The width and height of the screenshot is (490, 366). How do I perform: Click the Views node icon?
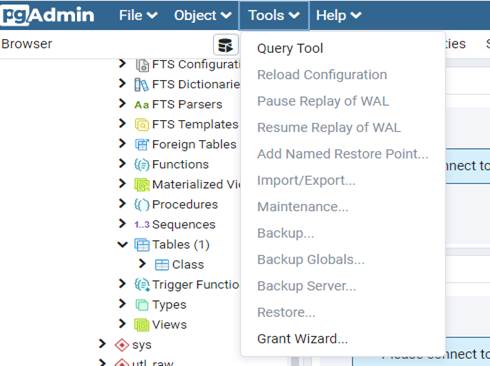pyautogui.click(x=142, y=325)
